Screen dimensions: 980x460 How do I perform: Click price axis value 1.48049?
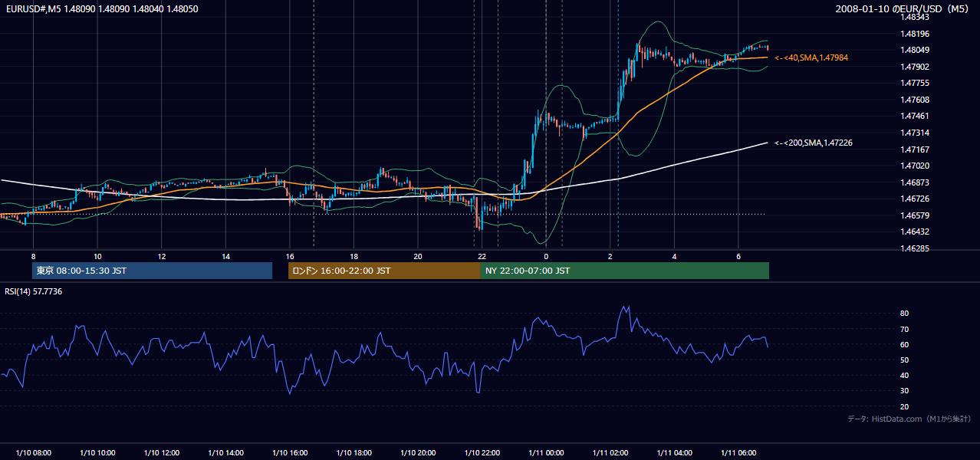click(916, 50)
